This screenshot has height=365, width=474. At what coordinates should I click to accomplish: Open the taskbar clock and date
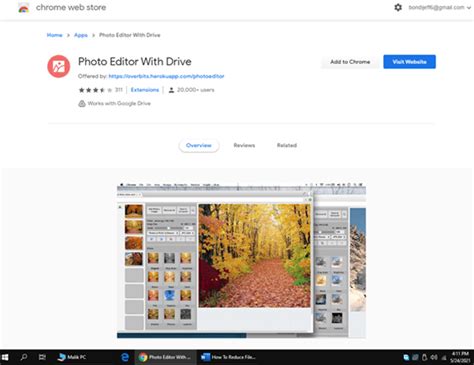point(460,357)
